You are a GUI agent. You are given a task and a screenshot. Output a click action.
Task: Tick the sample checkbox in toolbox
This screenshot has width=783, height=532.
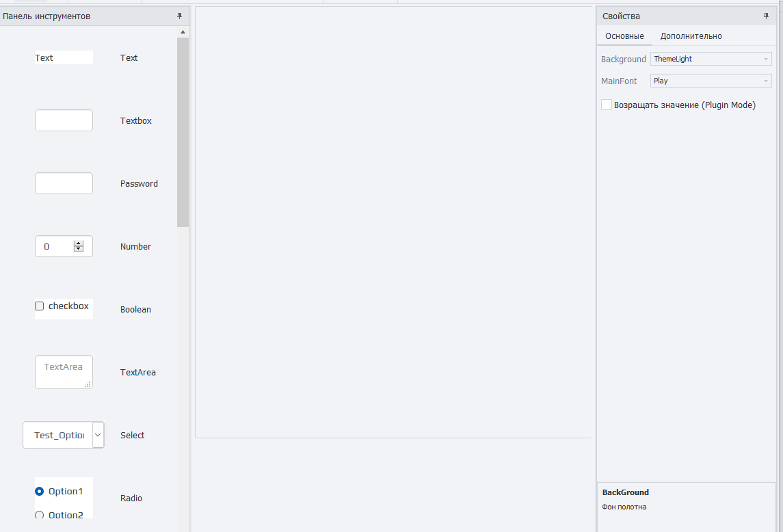point(40,306)
